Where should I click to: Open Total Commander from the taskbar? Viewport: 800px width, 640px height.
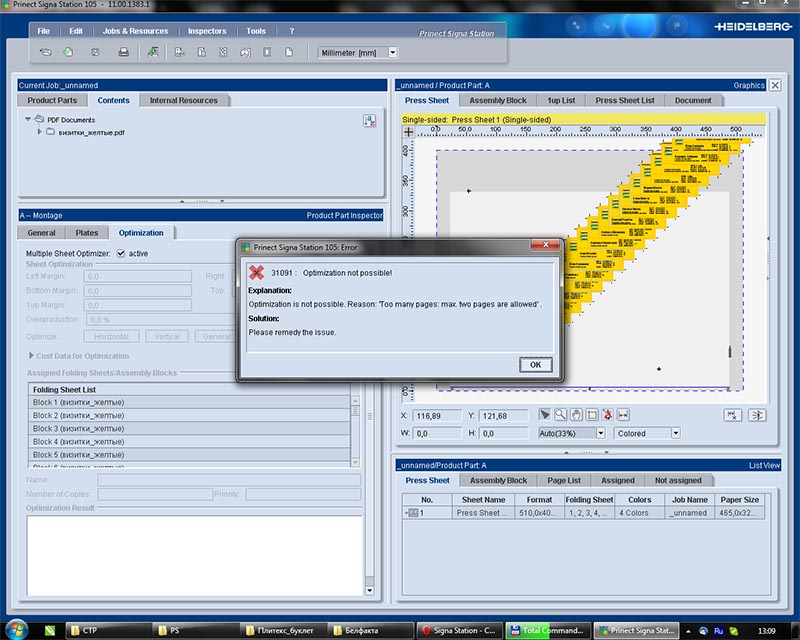(545, 630)
